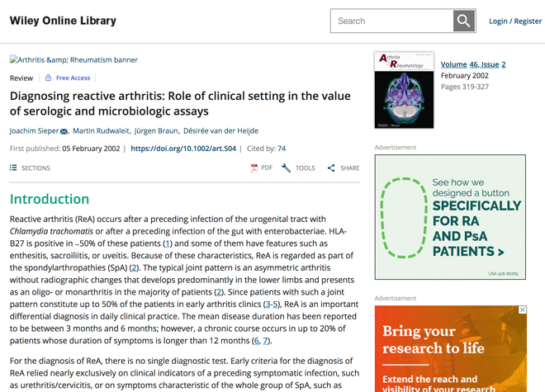The width and height of the screenshot is (545, 392).
Task: Click the email envelope next to Joachim Sieper
Action: (64, 131)
